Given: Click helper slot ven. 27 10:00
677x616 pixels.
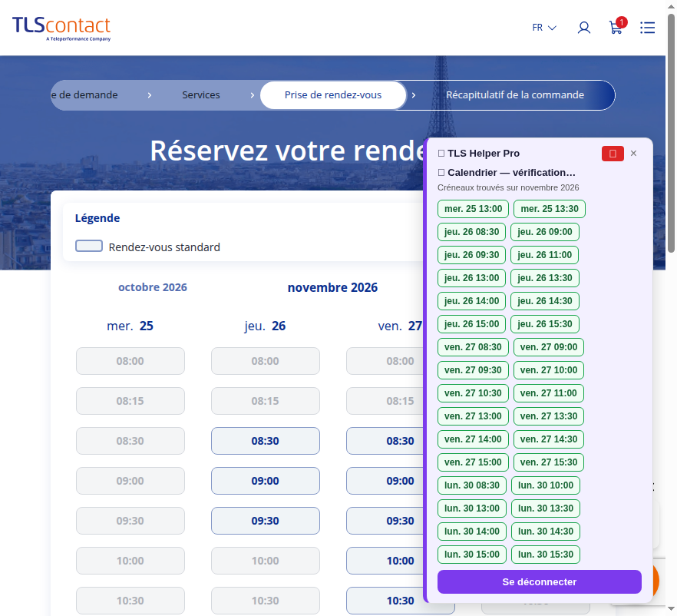Looking at the screenshot, I should [548, 370].
